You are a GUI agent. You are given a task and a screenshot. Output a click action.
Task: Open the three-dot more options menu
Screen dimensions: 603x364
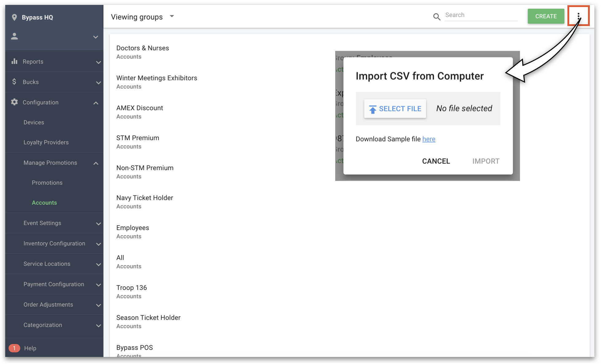[x=578, y=16]
